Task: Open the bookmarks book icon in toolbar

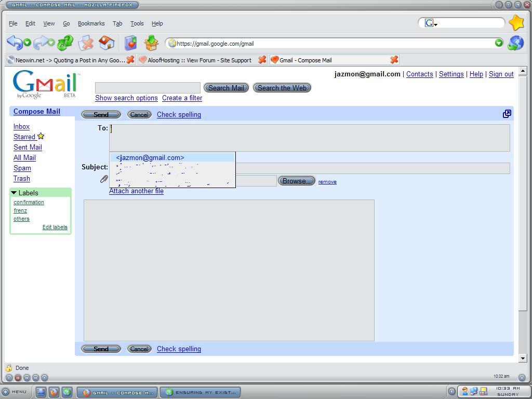Action: coord(130,43)
